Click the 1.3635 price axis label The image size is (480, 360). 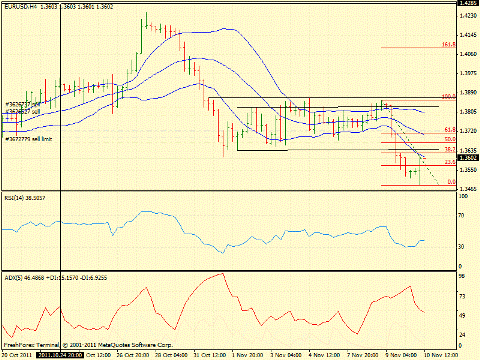(x=468, y=150)
